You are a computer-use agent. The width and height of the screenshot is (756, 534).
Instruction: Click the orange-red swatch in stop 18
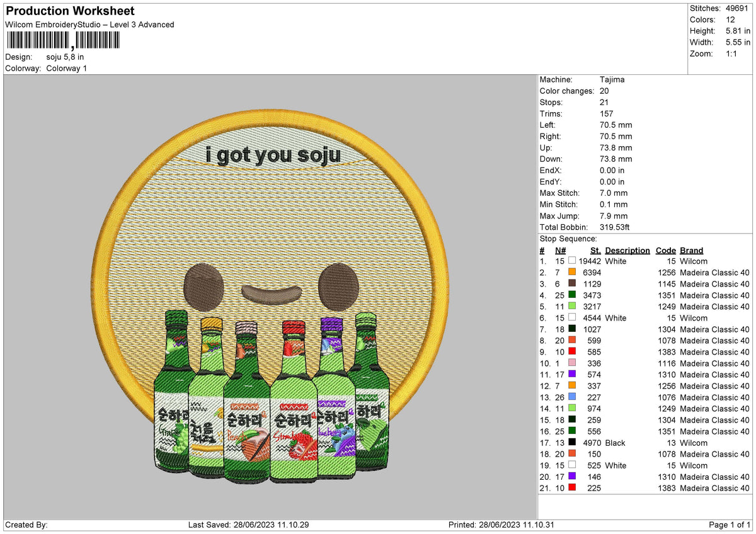coord(572,453)
